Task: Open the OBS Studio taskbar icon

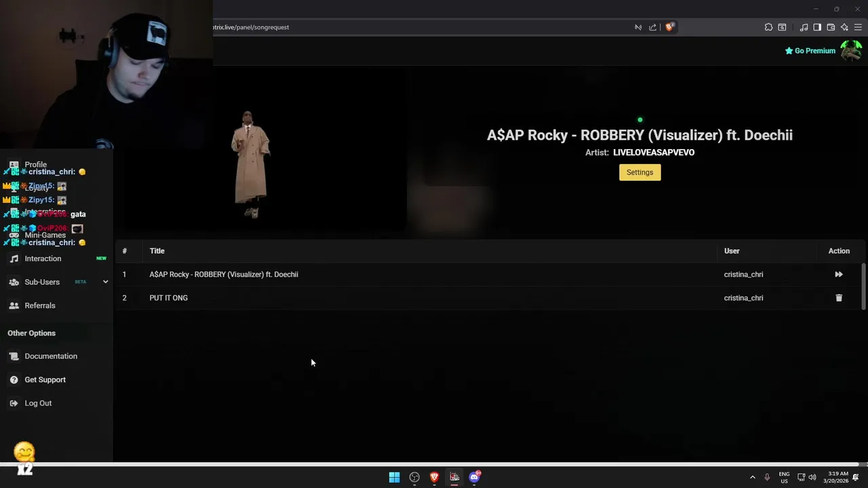Action: pyautogui.click(x=414, y=477)
